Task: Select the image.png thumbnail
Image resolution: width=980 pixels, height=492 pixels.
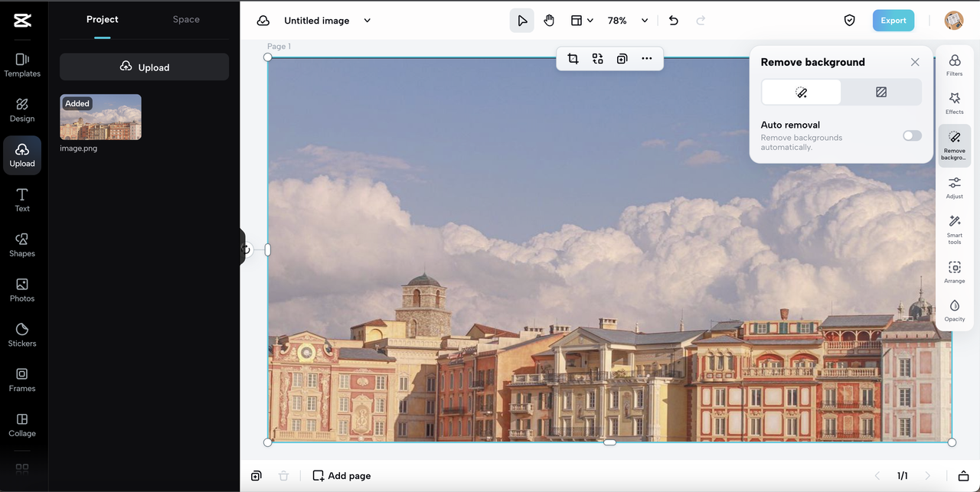Action: tap(100, 117)
